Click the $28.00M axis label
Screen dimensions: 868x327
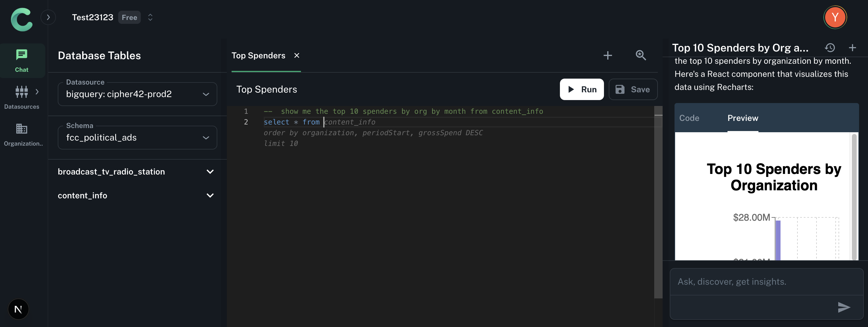pos(751,217)
